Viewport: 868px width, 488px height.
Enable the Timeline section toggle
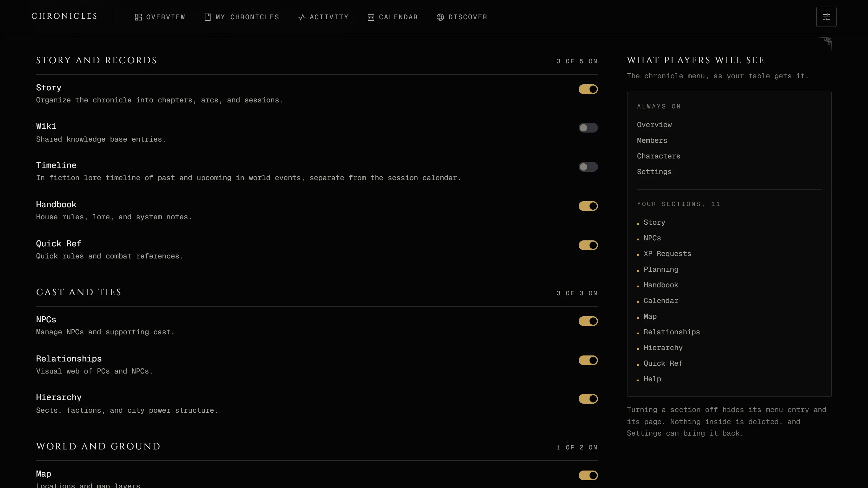pyautogui.click(x=588, y=167)
